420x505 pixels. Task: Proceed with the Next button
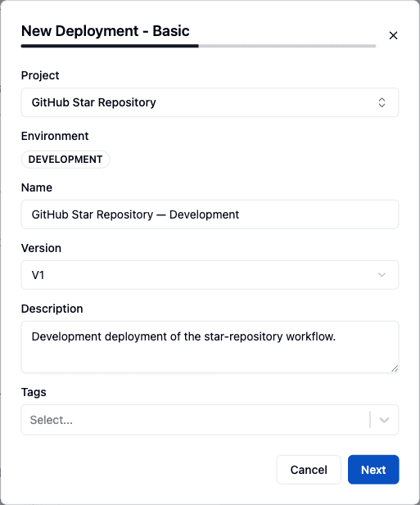point(373,470)
